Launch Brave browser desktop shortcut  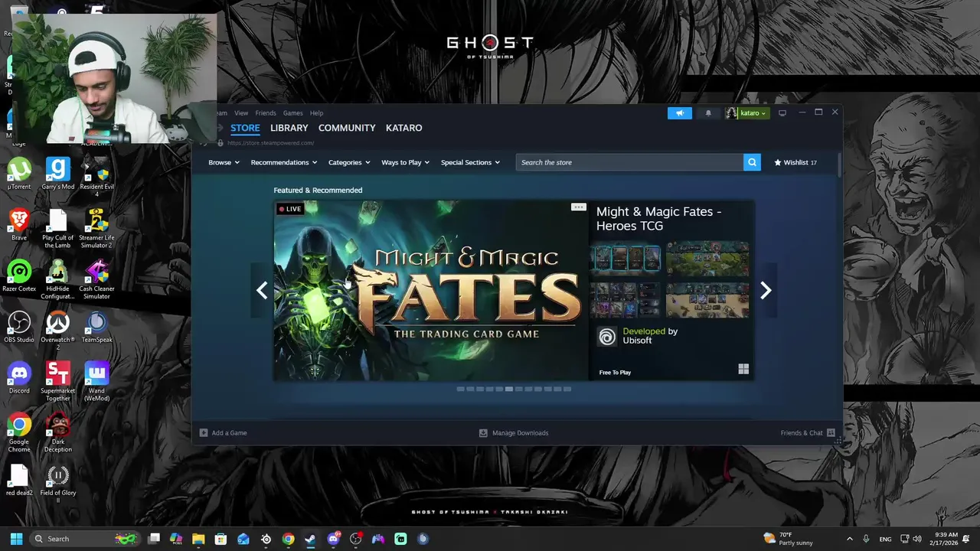pyautogui.click(x=19, y=225)
